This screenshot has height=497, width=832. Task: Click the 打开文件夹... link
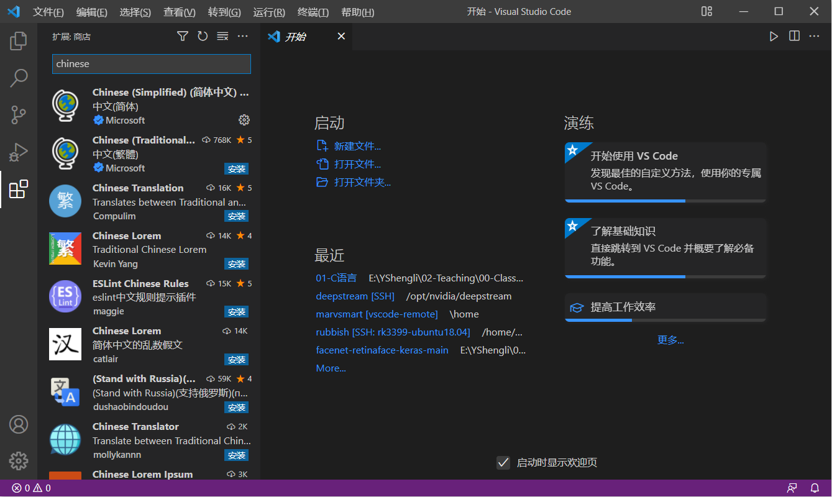coord(362,182)
